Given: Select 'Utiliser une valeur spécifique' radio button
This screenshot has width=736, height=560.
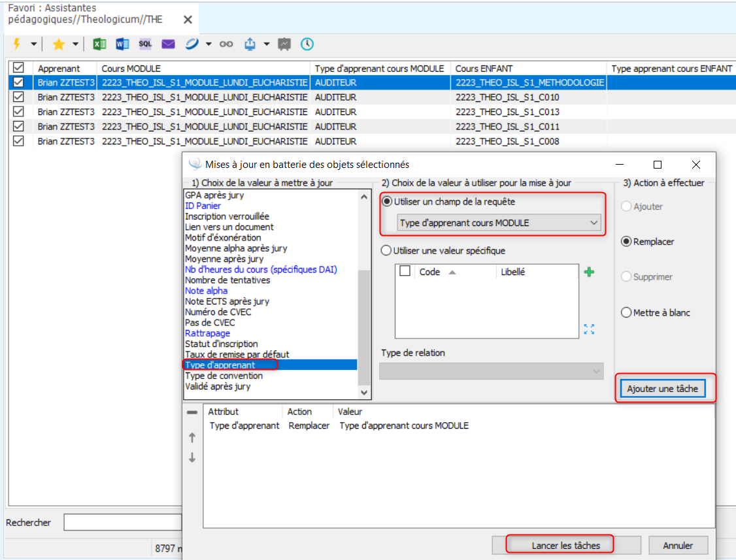Looking at the screenshot, I should [386, 250].
